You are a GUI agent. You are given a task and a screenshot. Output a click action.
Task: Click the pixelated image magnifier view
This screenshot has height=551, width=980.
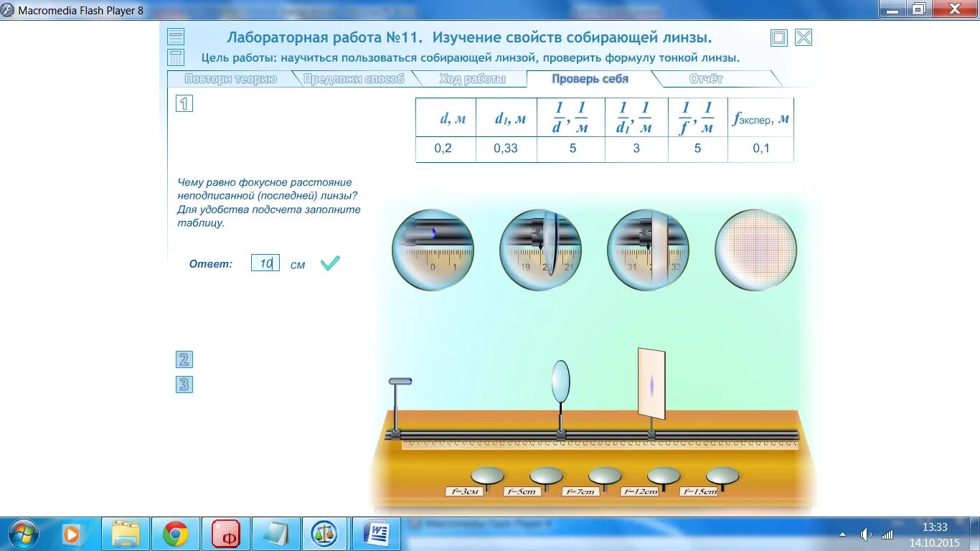pos(756,250)
